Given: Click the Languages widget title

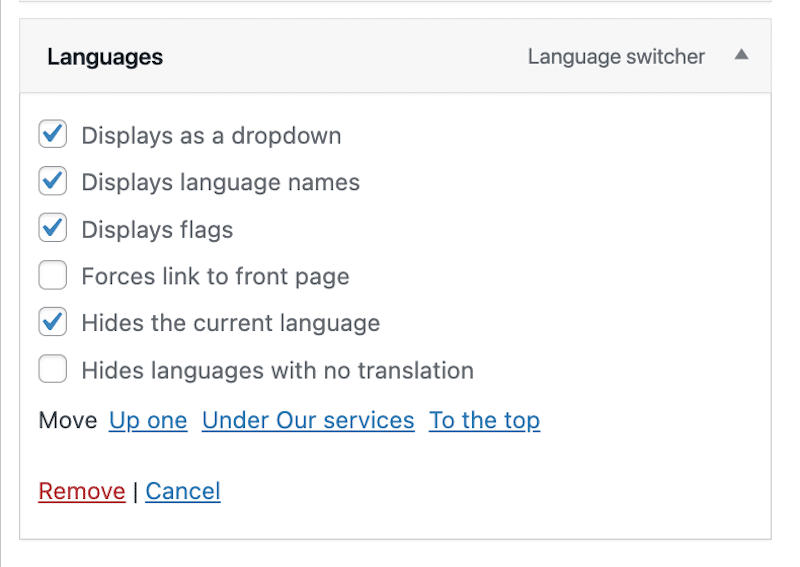Looking at the screenshot, I should [105, 57].
